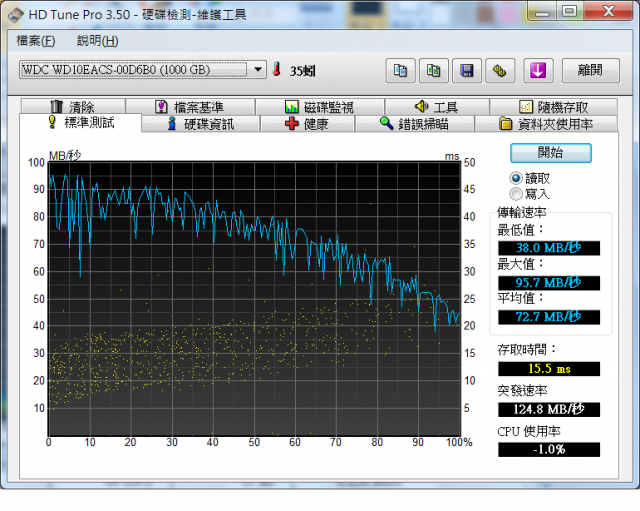Click the temperature reading 35
The height and width of the screenshot is (511, 640).
coord(302,71)
